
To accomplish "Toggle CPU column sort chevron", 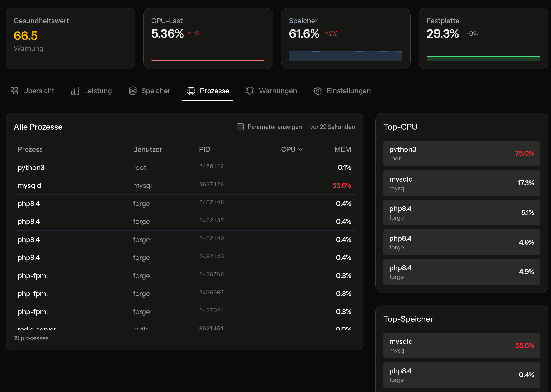I will [x=301, y=150].
